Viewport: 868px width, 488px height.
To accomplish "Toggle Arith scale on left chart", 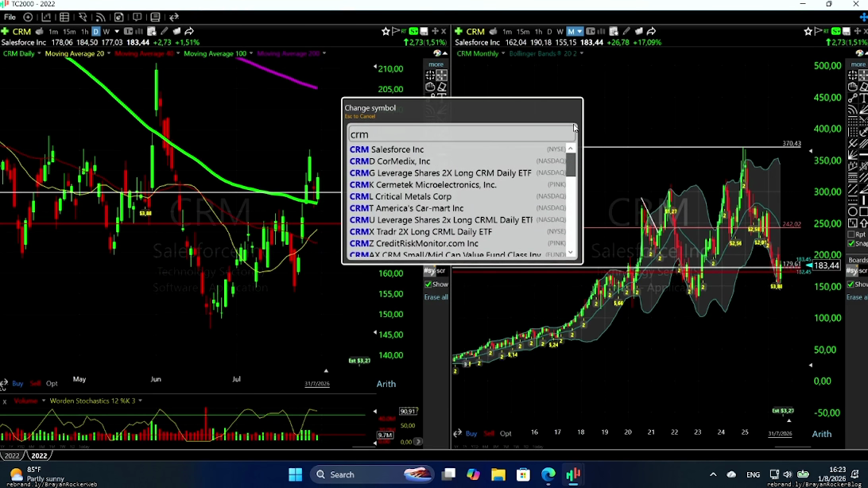I will pyautogui.click(x=386, y=384).
